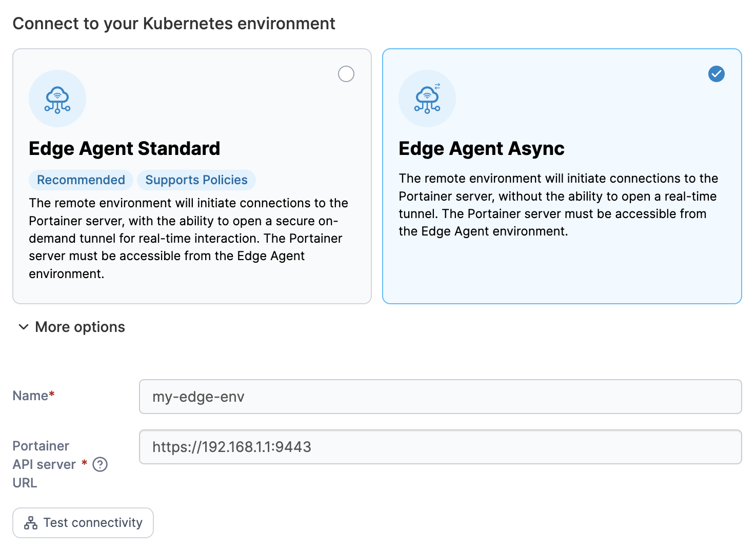Select the Edge Agent Standard radio button

(346, 74)
